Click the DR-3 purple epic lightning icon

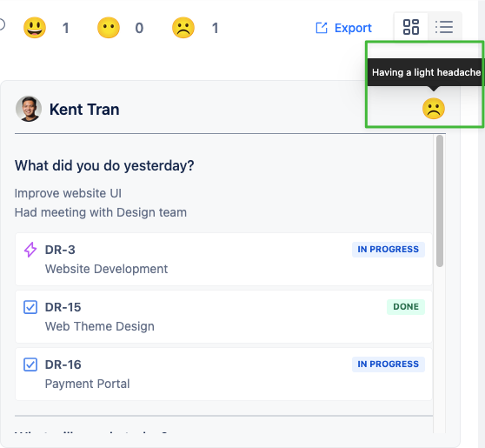click(30, 250)
